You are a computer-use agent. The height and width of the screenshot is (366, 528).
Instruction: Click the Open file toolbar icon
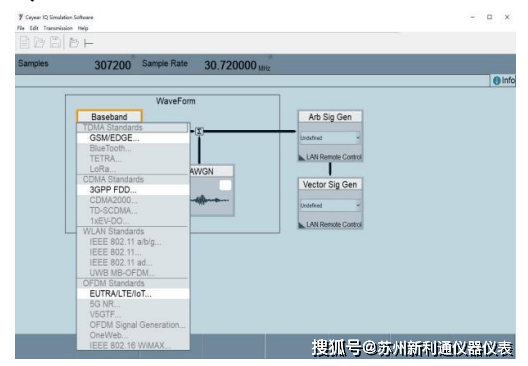40,43
